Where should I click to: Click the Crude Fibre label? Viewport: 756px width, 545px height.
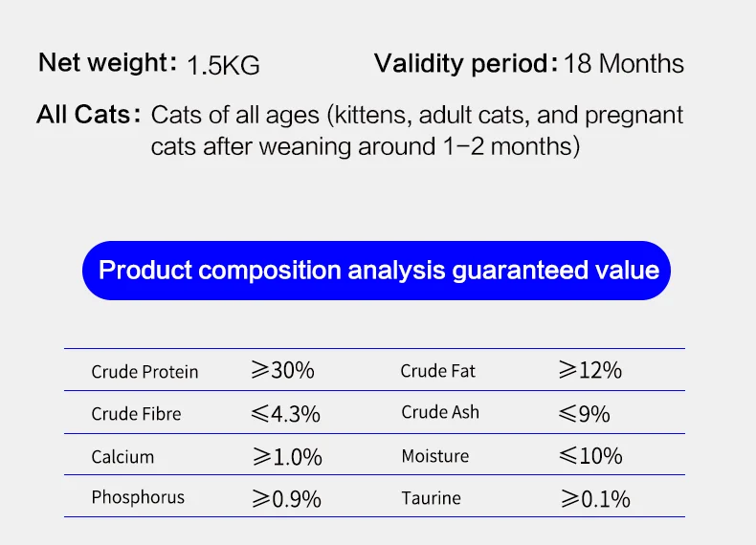pyautogui.click(x=136, y=413)
